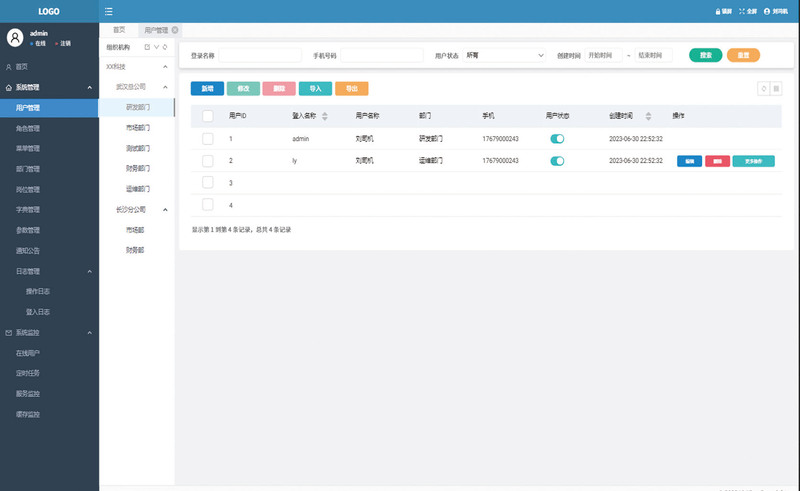Screen dimensions: 800x491
Task: Click the edit icon beside 组织机构 header
Action: click(x=147, y=47)
